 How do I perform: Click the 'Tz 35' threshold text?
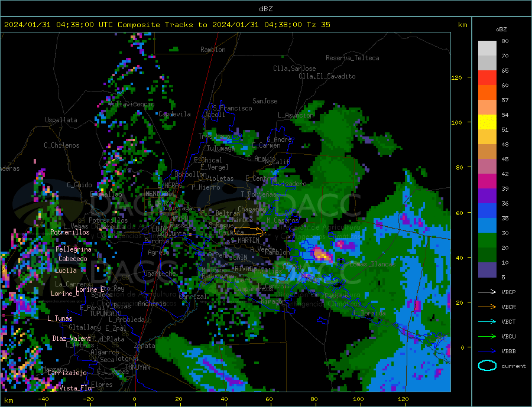[318, 25]
